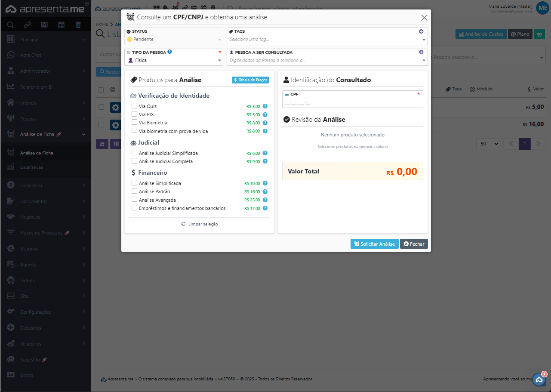Image resolution: width=551 pixels, height=392 pixels.
Task: Open trash icon in the left sidebar toolbar
Action: pos(78,25)
